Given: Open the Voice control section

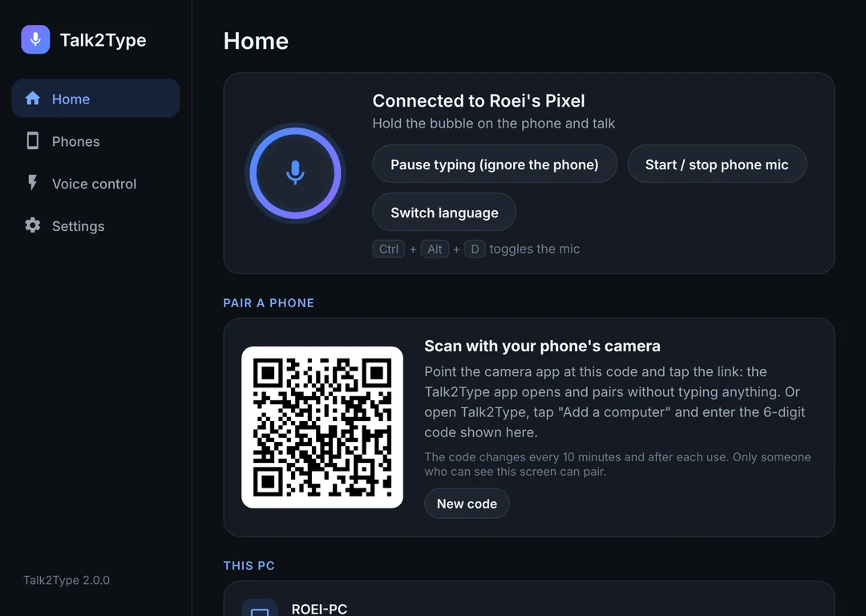Looking at the screenshot, I should 95,184.
